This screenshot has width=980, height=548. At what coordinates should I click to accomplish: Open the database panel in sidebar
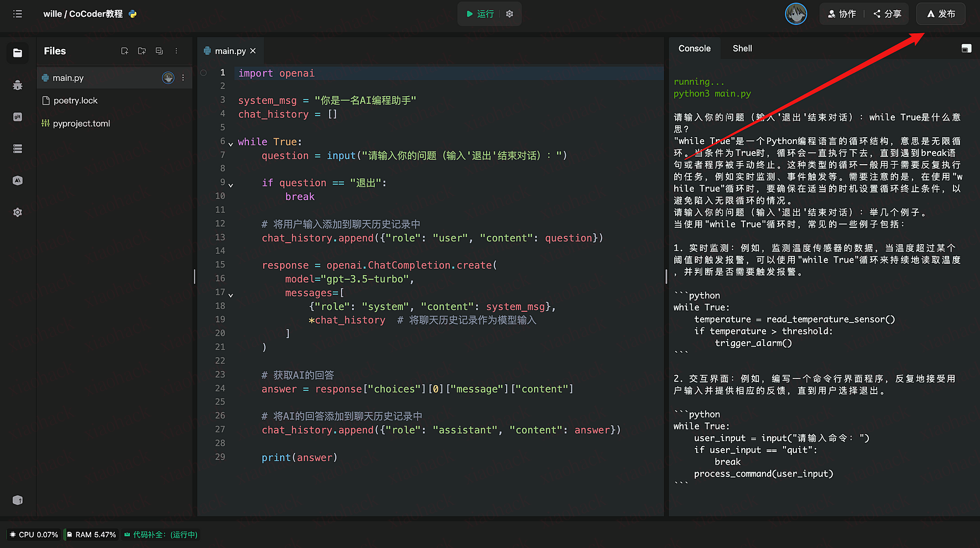pyautogui.click(x=18, y=149)
